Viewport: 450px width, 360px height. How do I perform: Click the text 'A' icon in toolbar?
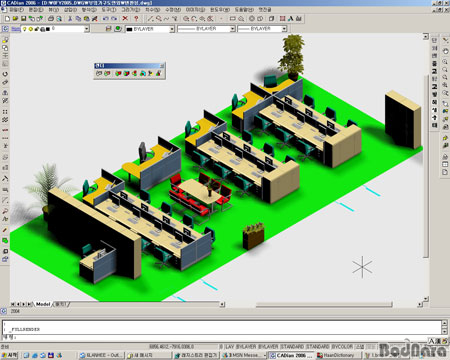[x=291, y=19]
